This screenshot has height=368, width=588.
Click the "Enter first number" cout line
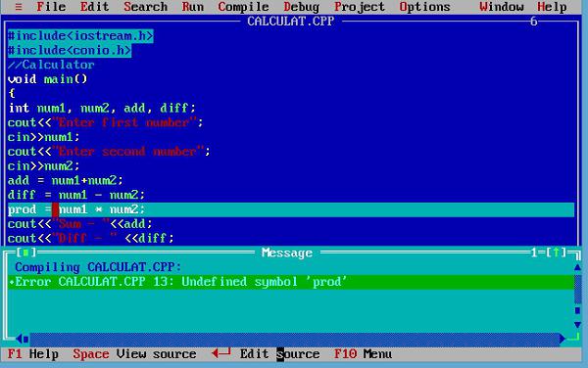(106, 122)
